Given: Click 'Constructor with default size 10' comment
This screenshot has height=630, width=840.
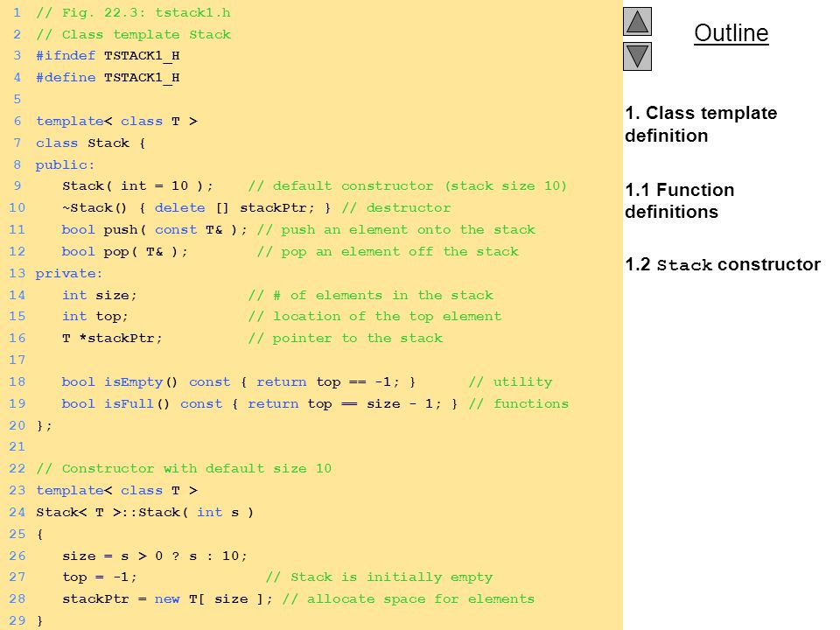Looking at the screenshot, I should tap(184, 469).
